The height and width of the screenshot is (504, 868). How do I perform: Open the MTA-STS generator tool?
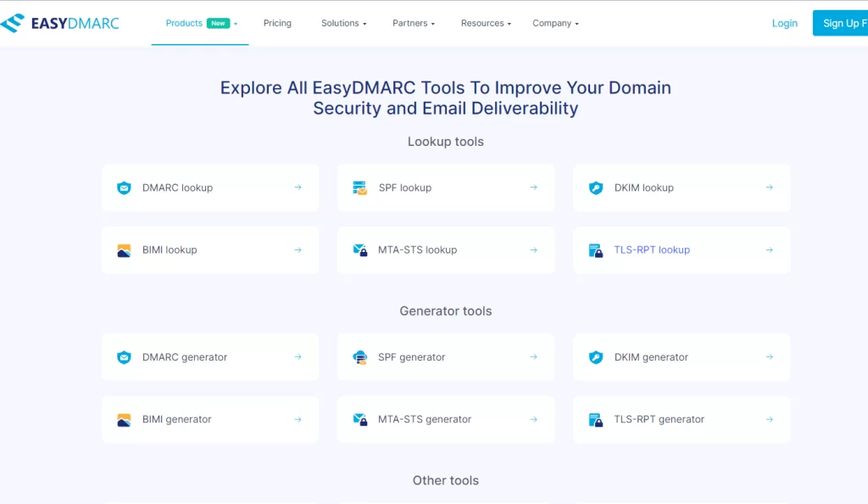pos(446,420)
